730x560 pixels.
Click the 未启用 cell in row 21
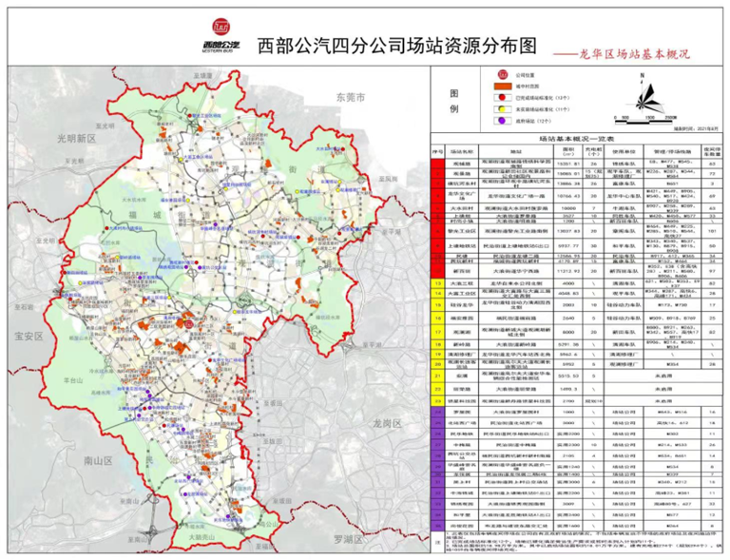(x=663, y=376)
